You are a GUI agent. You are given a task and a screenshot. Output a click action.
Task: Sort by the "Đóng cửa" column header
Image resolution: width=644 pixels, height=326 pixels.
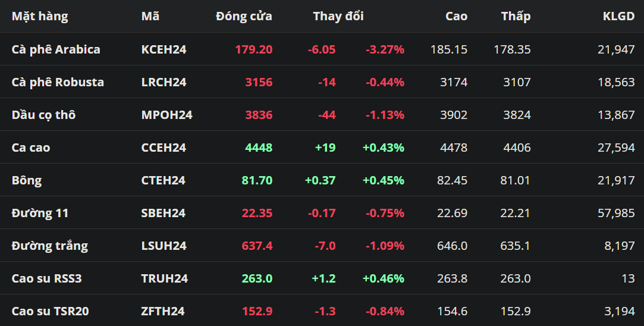click(244, 16)
